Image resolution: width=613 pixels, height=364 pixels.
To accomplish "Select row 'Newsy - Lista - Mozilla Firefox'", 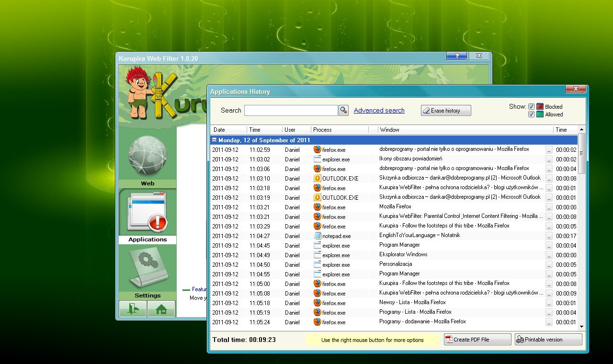I will 394,303.
